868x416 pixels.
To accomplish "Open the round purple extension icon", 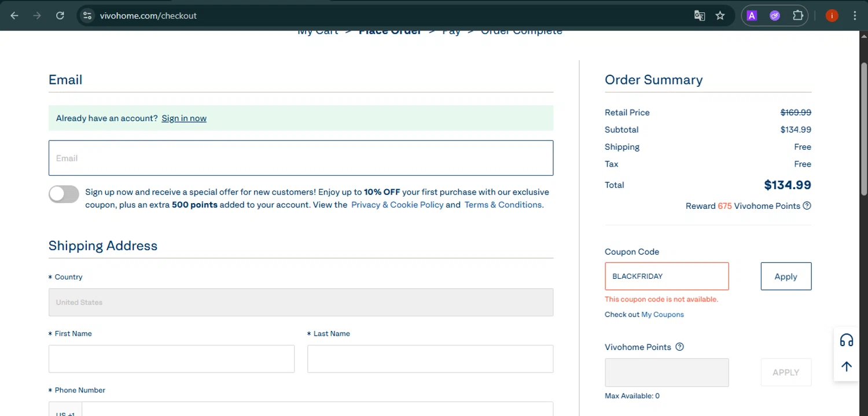I will (x=775, y=16).
